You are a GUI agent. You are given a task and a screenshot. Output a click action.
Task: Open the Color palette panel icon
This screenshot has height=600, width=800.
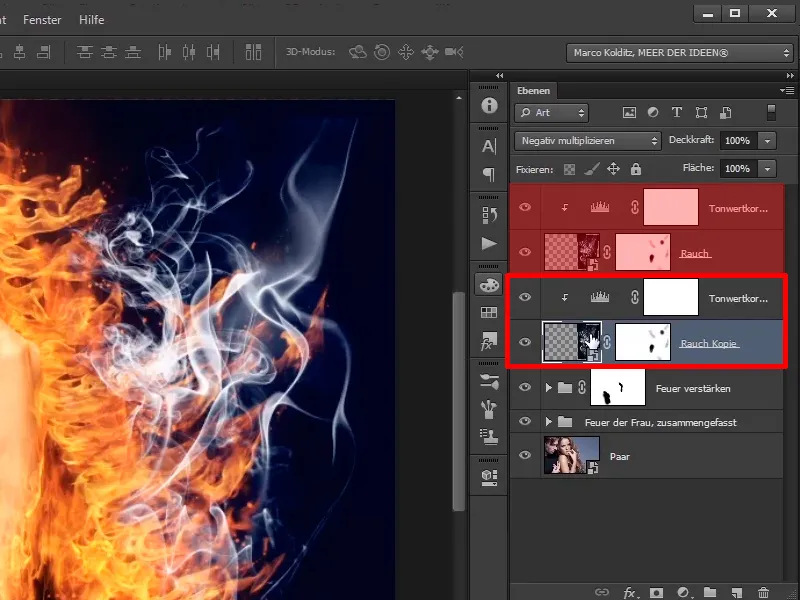coord(489,284)
